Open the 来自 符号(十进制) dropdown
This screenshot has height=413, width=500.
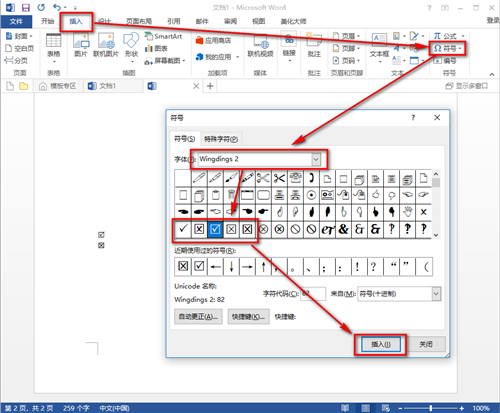436,294
